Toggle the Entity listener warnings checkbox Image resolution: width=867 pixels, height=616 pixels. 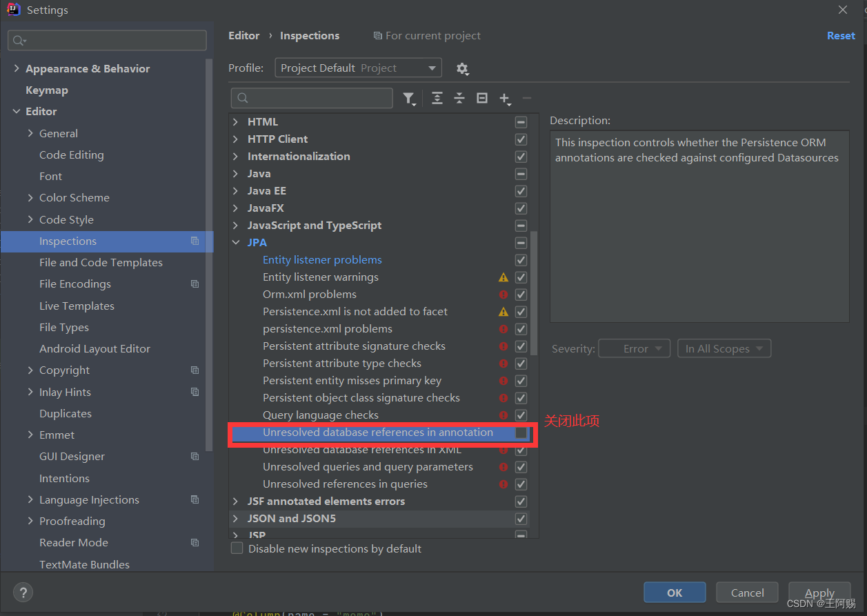coord(521,277)
